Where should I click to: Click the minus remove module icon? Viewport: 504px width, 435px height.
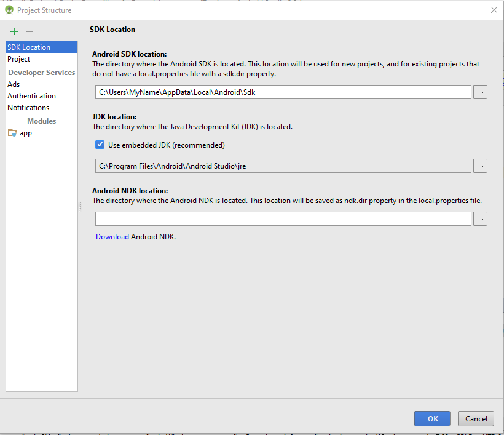(x=29, y=31)
